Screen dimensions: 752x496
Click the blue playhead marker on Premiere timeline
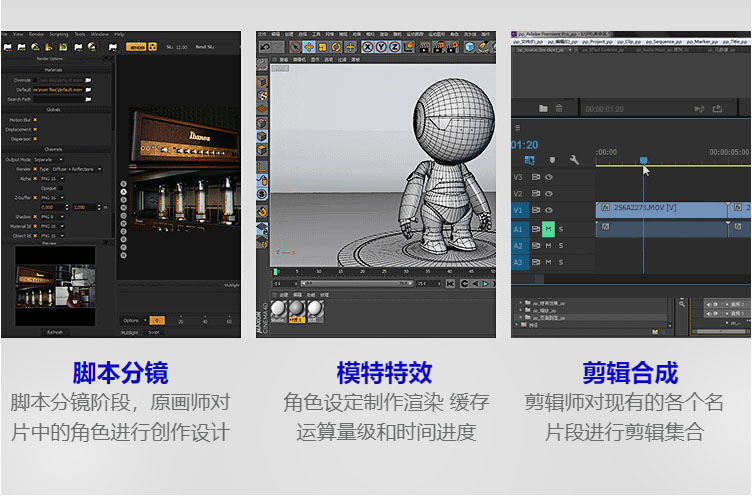pos(644,160)
